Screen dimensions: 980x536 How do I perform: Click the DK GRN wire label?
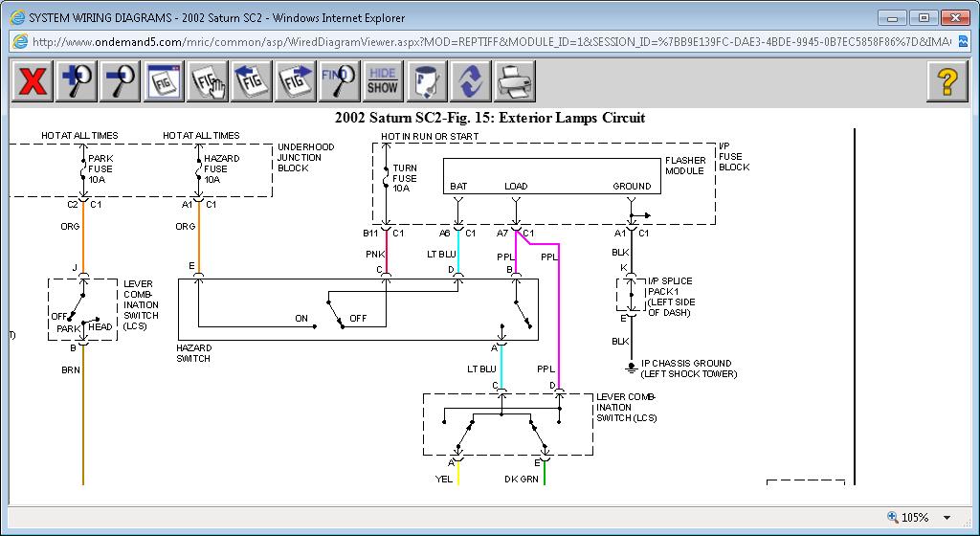tap(521, 480)
